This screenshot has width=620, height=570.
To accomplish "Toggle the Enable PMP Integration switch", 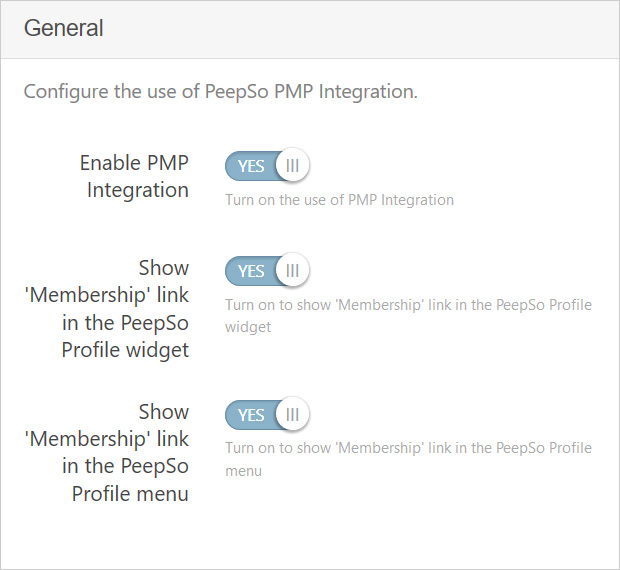I will 267,166.
